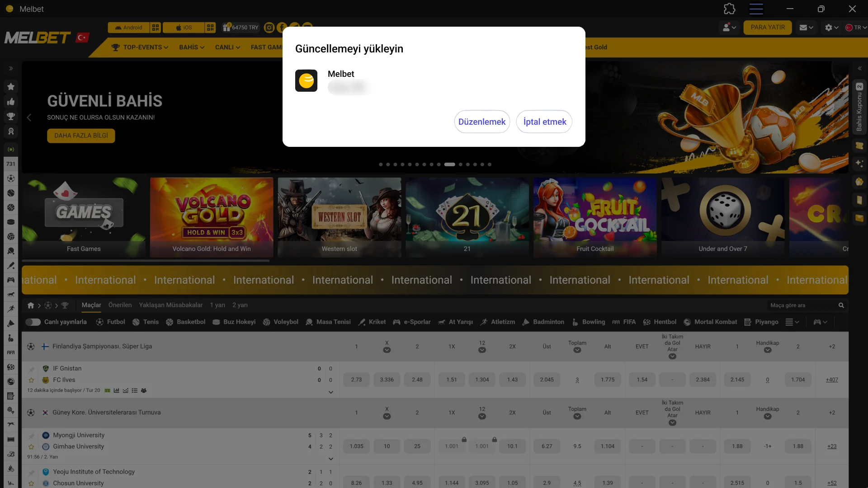Open live broadcast icon in left sidebar
This screenshot has width=868, height=488.
click(x=11, y=150)
